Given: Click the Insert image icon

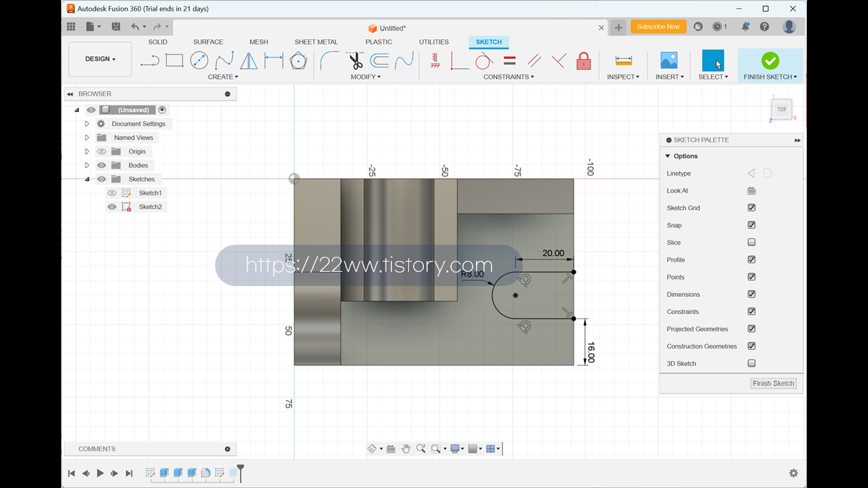Looking at the screenshot, I should click(x=669, y=60).
